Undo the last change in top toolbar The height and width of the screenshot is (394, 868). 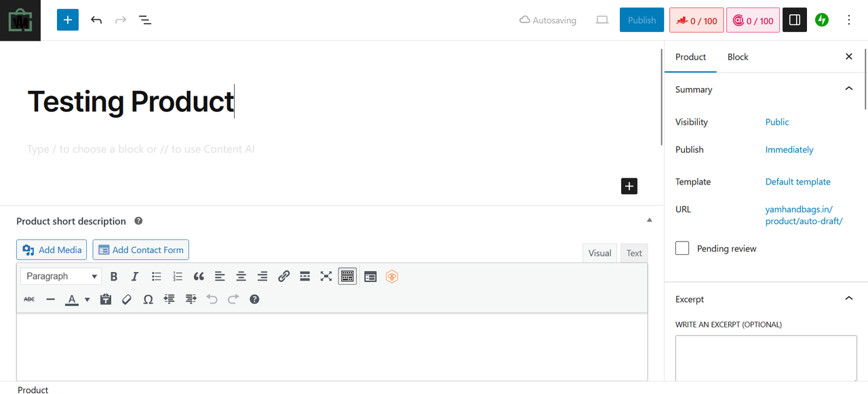click(96, 20)
